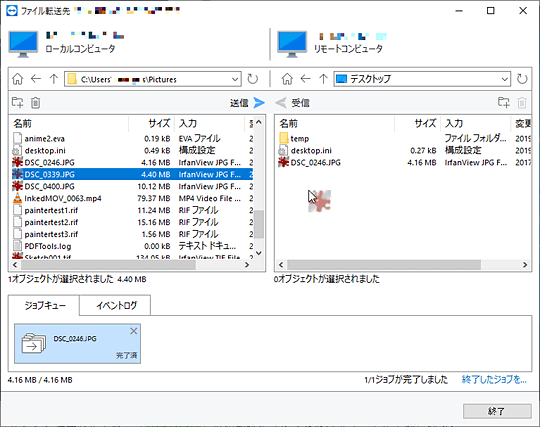Delete selected local file with trash icon
This screenshot has width=540, height=427.
(35, 103)
